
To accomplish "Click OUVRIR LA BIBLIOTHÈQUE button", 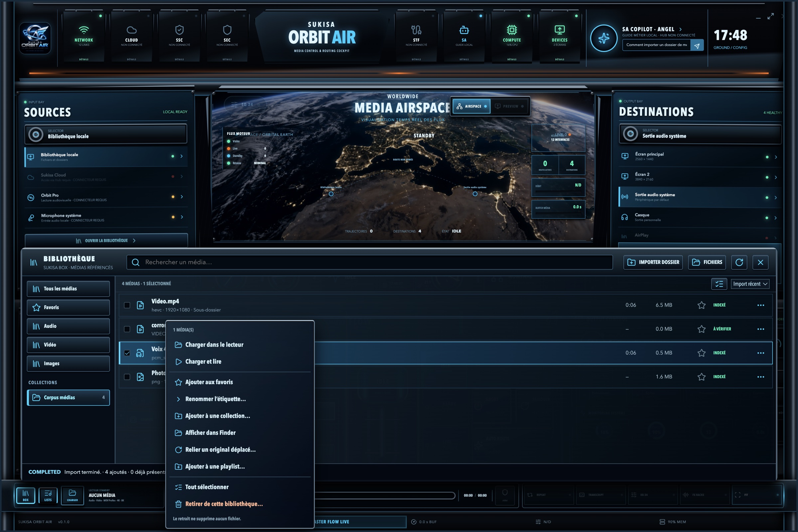I will [106, 240].
